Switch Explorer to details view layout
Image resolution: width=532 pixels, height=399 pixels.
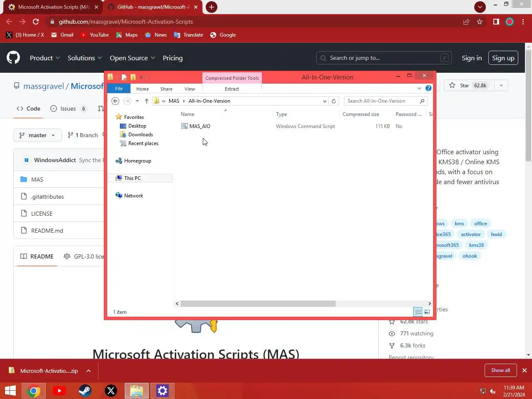pos(418,312)
